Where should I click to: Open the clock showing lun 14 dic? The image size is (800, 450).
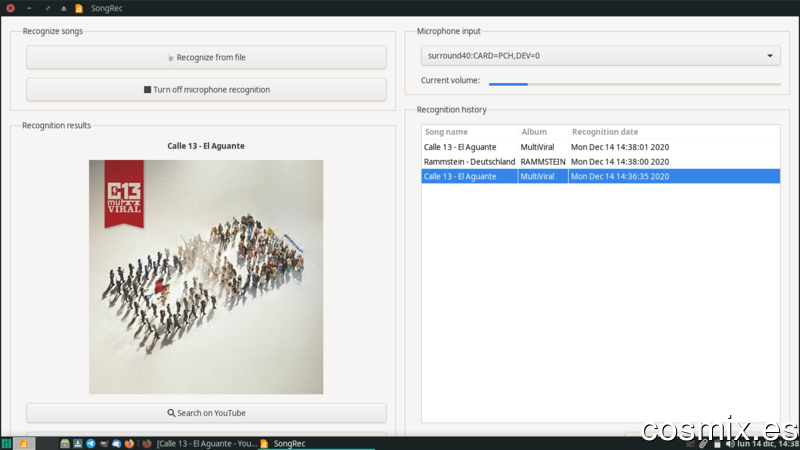click(x=767, y=444)
